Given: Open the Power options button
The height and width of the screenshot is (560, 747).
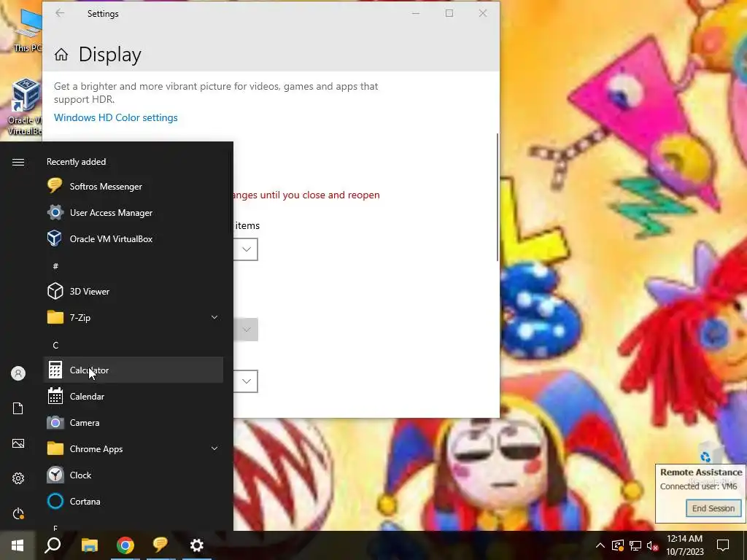Looking at the screenshot, I should pos(18,513).
